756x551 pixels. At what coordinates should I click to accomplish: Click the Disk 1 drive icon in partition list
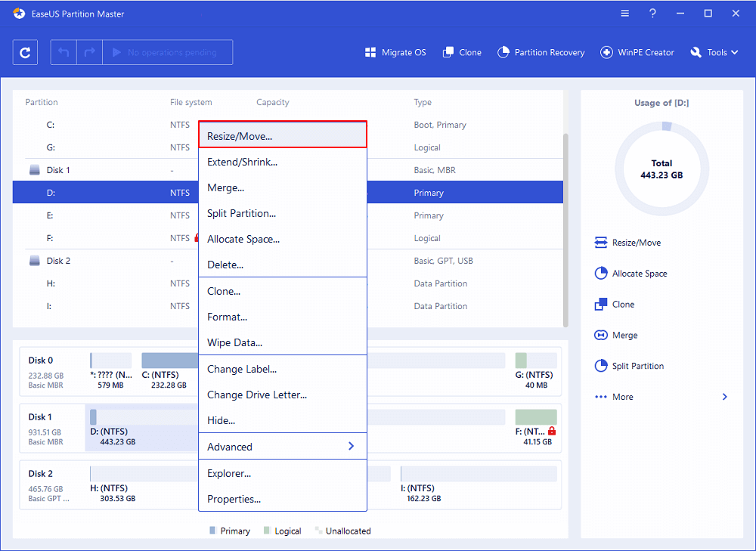pos(35,170)
